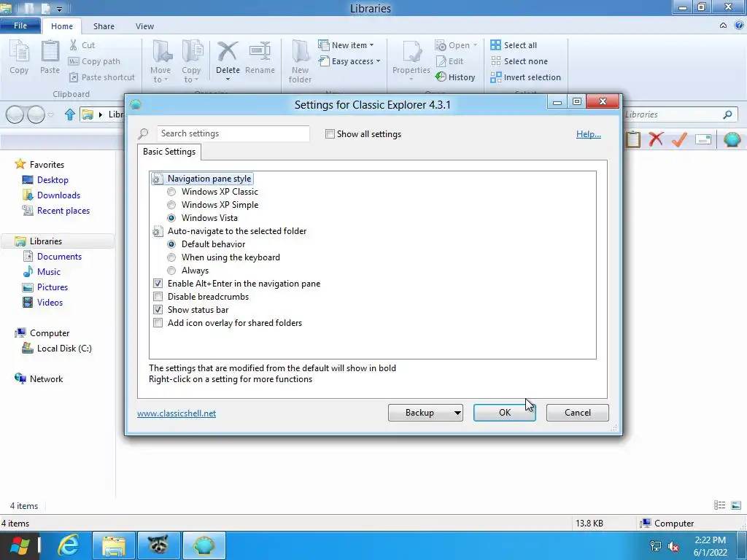
Task: Click the Copy icon in Clipboard group
Action: (19, 52)
